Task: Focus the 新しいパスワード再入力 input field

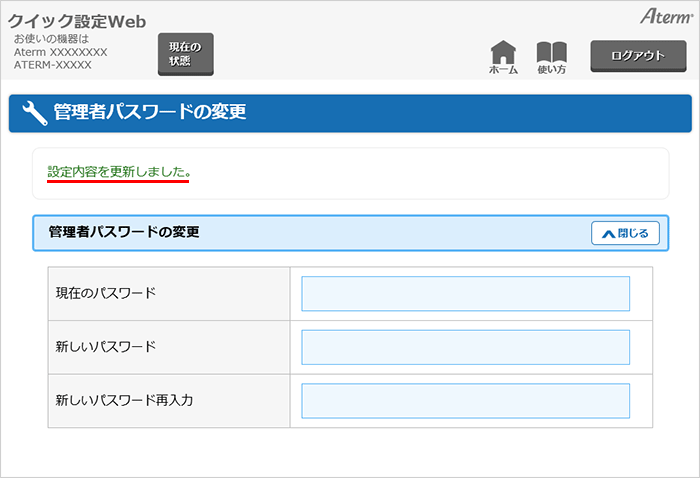Action: coord(465,401)
